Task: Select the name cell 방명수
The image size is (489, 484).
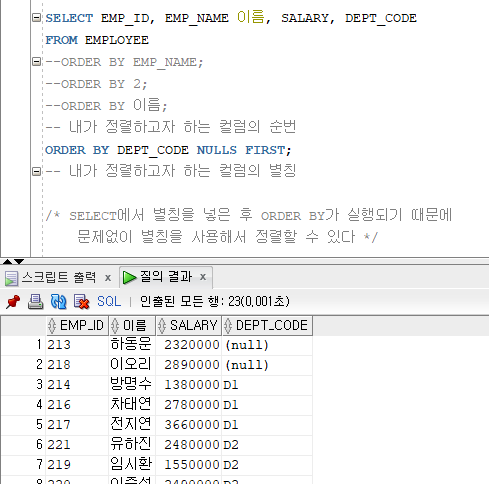Action: [x=132, y=385]
